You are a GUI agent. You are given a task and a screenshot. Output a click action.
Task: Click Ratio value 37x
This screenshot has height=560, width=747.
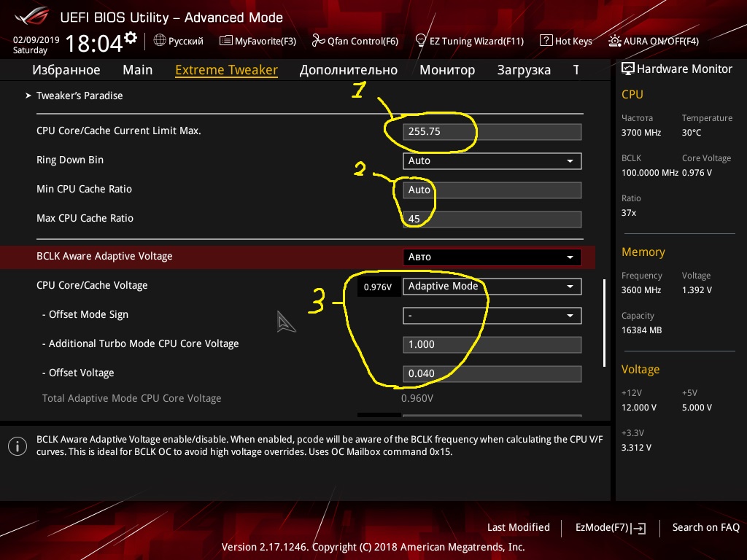pyautogui.click(x=629, y=213)
